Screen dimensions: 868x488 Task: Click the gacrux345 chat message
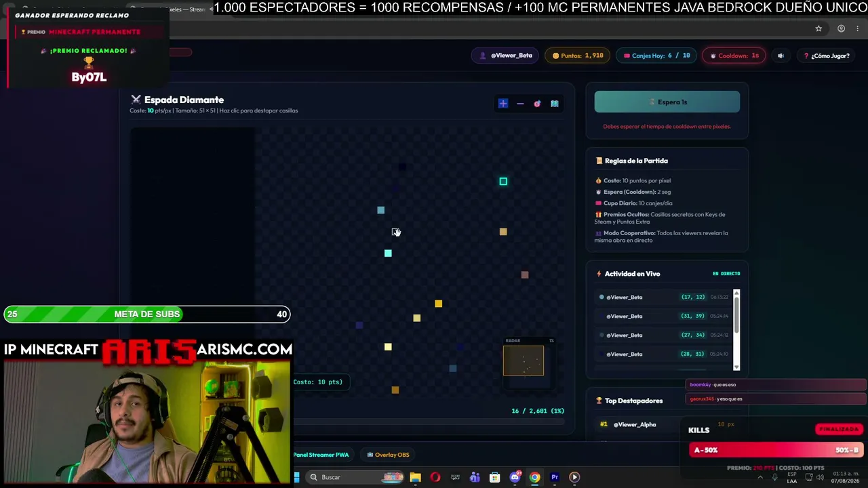(x=776, y=399)
